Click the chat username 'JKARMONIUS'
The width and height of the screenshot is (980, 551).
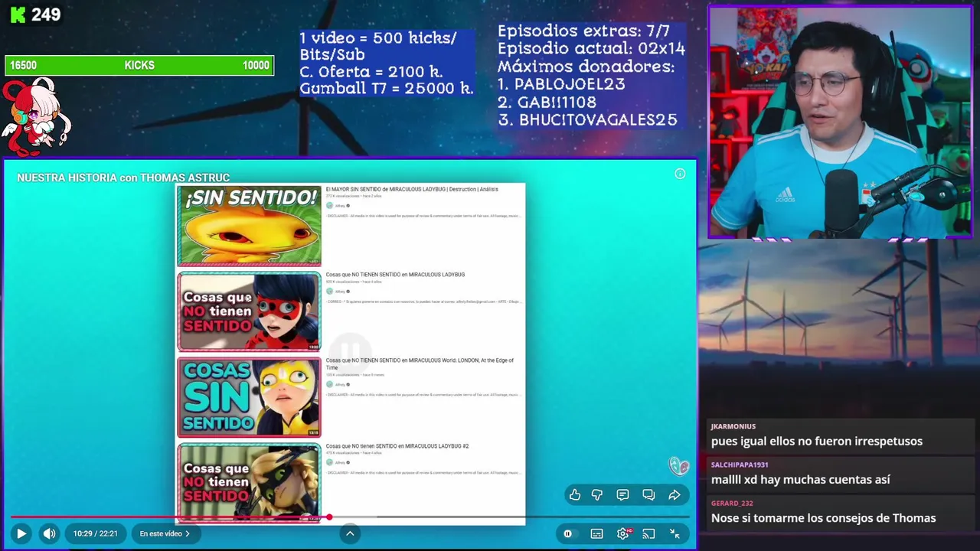(733, 426)
